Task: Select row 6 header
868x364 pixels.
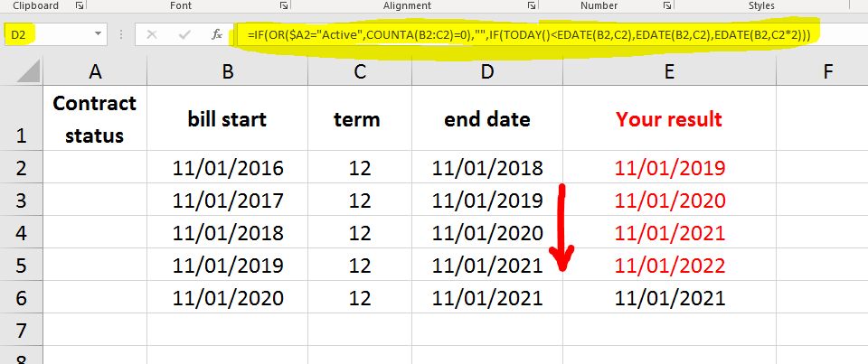Action: coord(22,298)
